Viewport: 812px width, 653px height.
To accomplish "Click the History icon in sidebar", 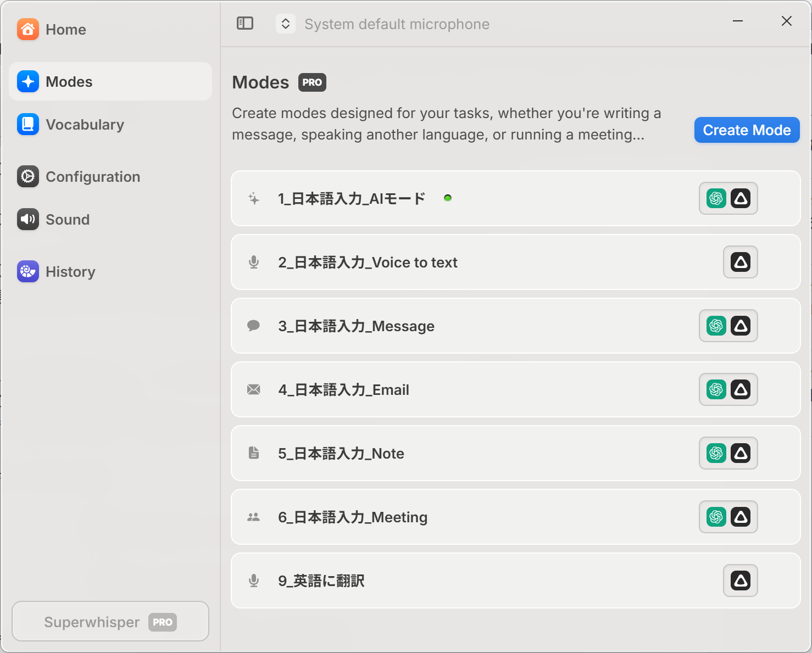I will [28, 271].
